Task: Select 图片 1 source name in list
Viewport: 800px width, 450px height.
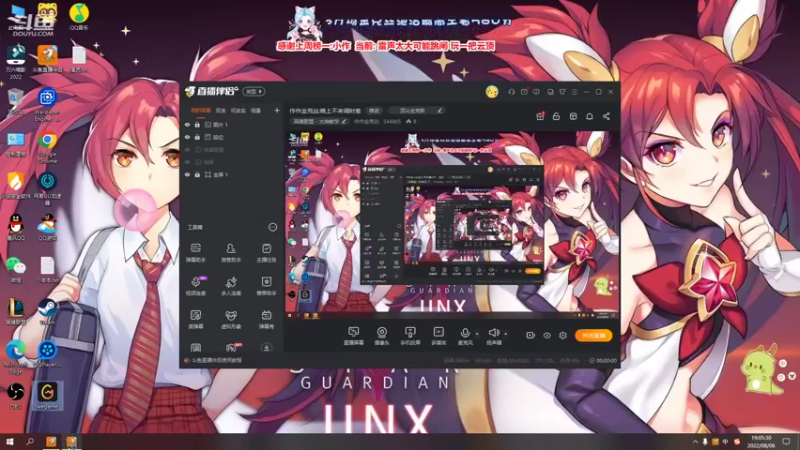Action: 220,124
